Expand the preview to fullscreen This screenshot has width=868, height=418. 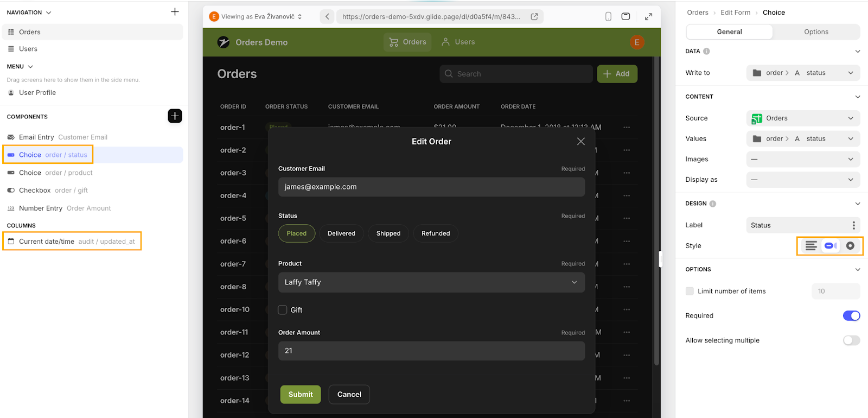pyautogui.click(x=648, y=16)
